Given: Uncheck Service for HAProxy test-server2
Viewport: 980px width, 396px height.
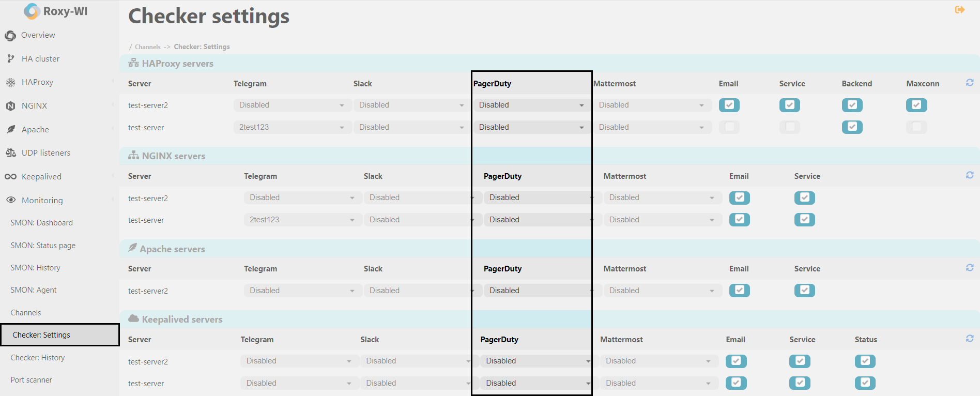Looking at the screenshot, I should 790,105.
